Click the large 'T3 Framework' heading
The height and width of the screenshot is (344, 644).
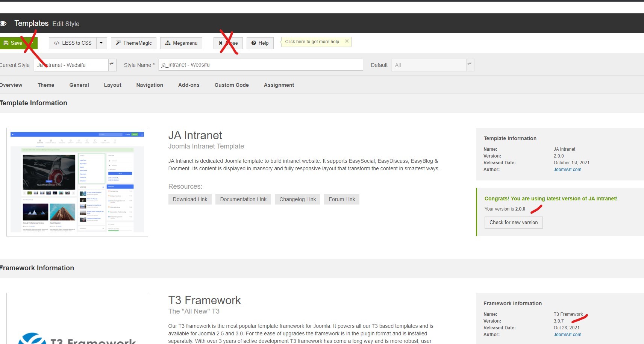point(205,300)
